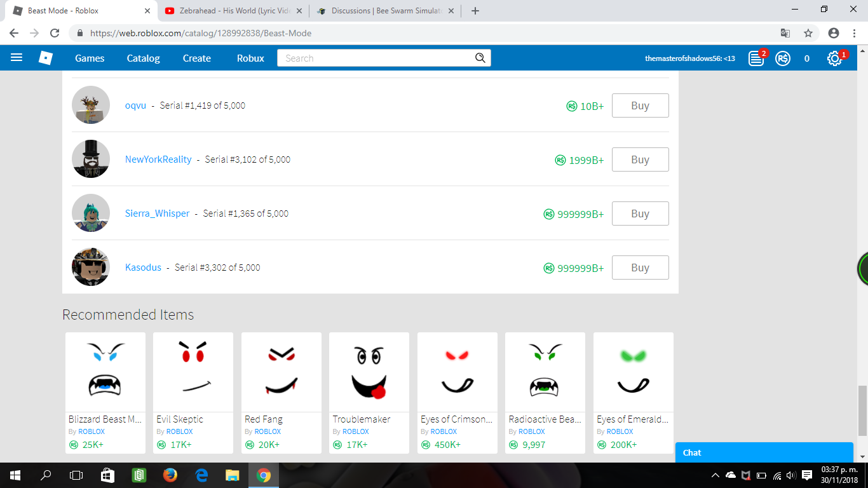The height and width of the screenshot is (488, 868).
Task: Click the Chrome icon in the taskbar
Action: click(x=263, y=475)
